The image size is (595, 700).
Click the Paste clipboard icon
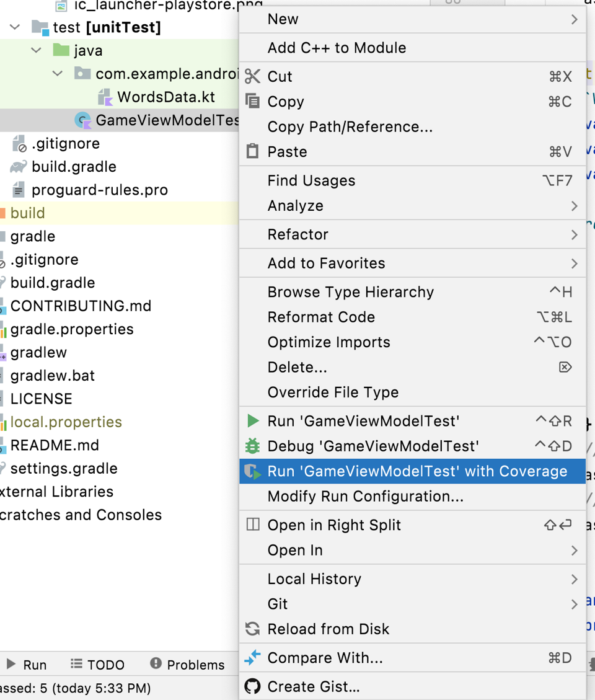253,151
